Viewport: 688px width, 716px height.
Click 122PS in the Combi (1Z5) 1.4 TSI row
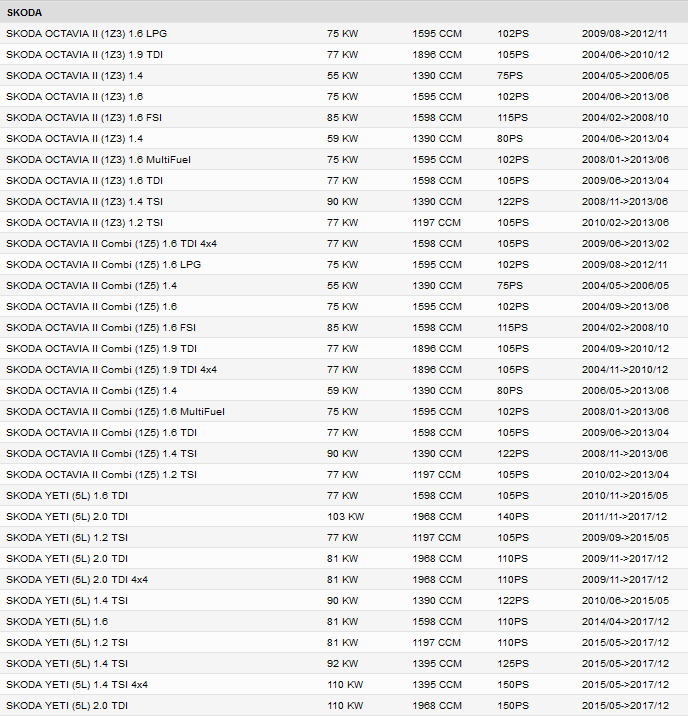coord(513,454)
